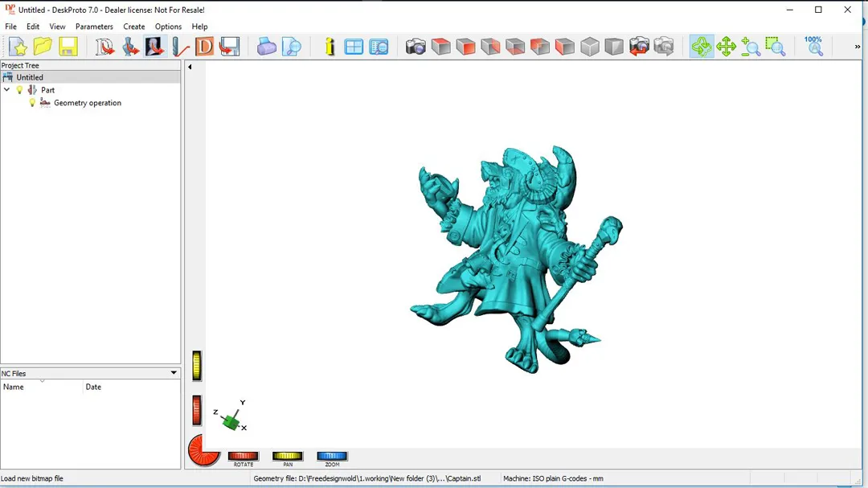The height and width of the screenshot is (488, 868).
Task: Toggle the Rotate mouse mode button
Action: 701,47
